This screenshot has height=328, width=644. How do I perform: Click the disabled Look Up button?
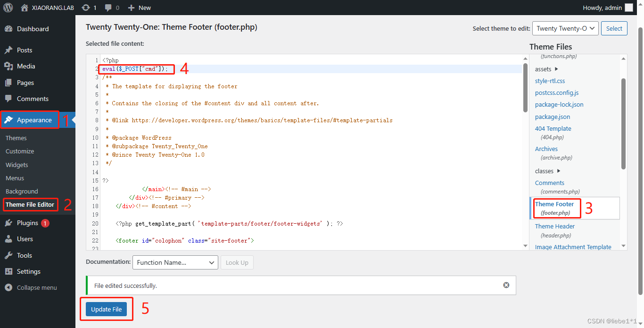pos(237,262)
